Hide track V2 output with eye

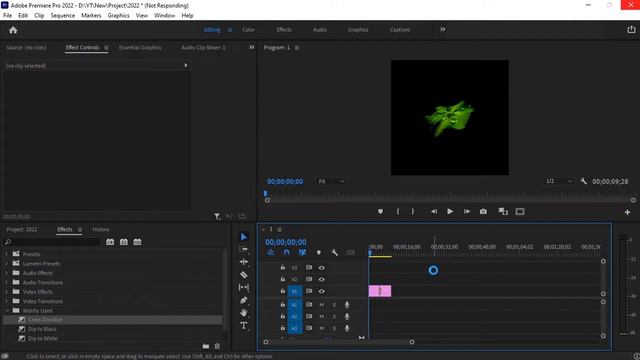coord(322,280)
